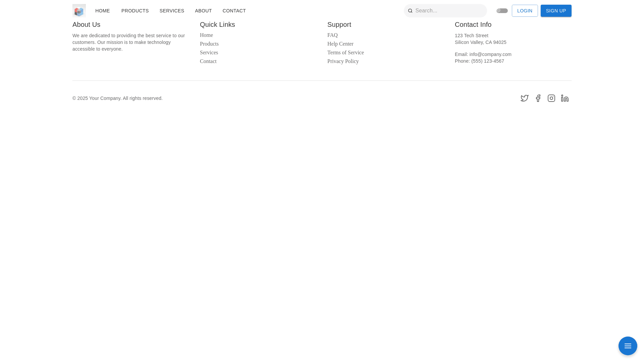Open the Facebook social link
644x362 pixels.
point(538,98)
